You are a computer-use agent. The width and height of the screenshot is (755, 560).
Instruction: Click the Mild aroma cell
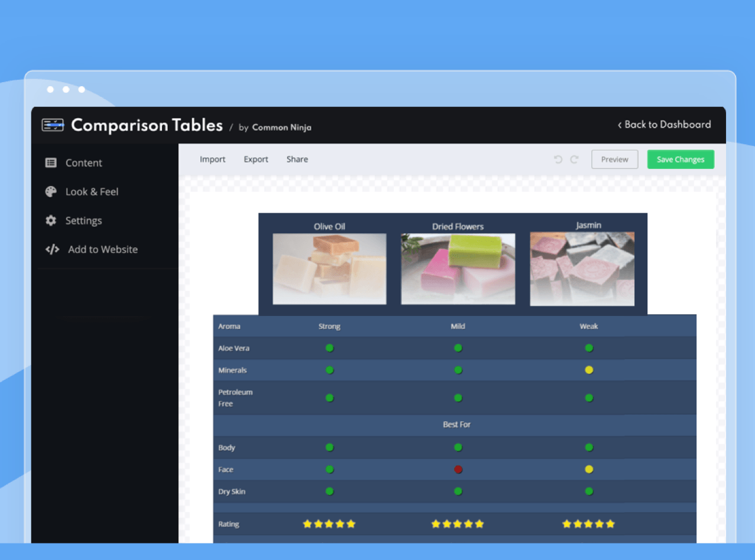click(x=458, y=326)
